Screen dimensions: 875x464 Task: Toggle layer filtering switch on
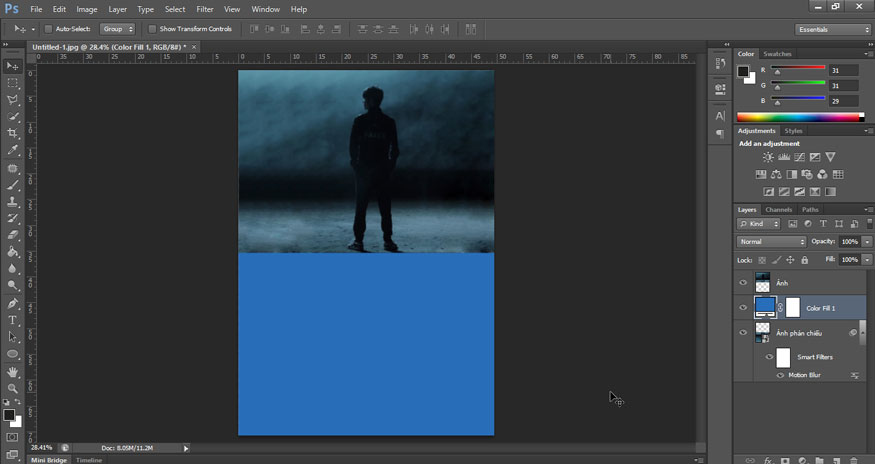[x=870, y=223]
